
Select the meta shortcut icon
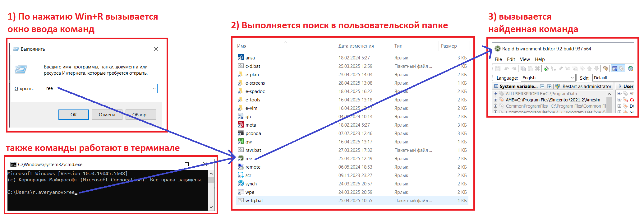pyautogui.click(x=241, y=125)
